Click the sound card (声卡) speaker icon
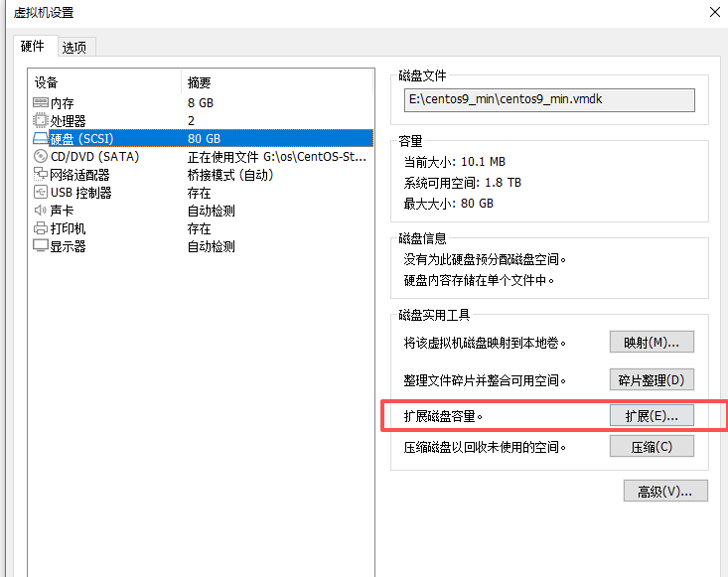Screen dimensions: 728x577 click(x=41, y=211)
